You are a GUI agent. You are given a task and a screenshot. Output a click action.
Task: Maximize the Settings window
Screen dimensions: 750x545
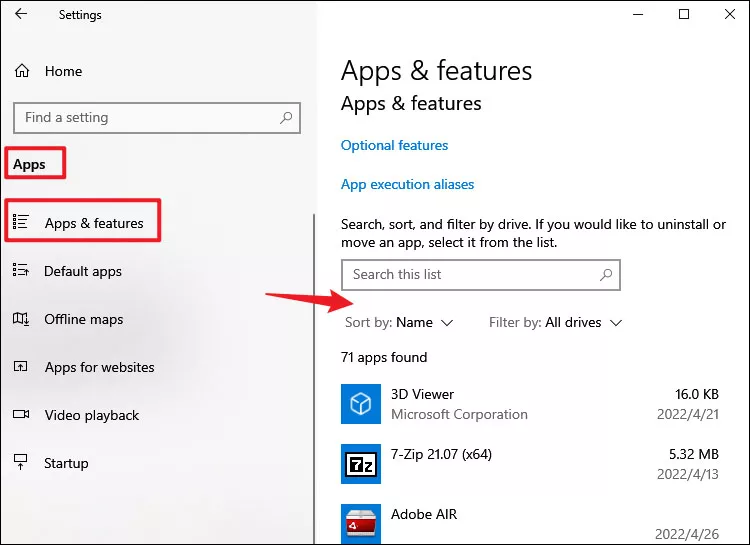pyautogui.click(x=684, y=14)
